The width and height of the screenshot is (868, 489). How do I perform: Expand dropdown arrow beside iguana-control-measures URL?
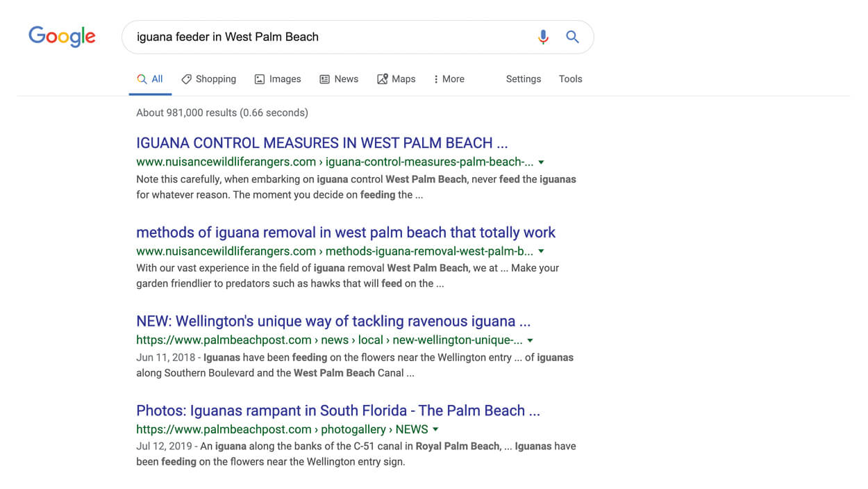(x=541, y=163)
